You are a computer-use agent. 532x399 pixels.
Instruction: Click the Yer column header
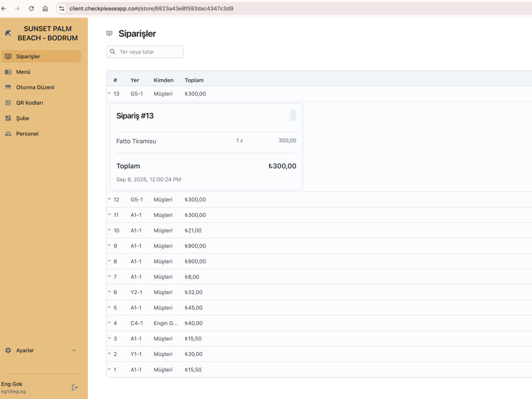135,80
